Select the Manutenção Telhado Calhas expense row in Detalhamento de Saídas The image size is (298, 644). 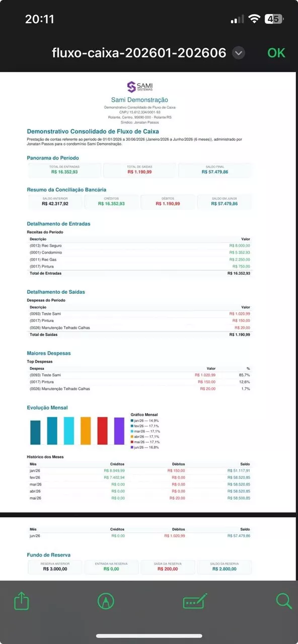point(139,328)
